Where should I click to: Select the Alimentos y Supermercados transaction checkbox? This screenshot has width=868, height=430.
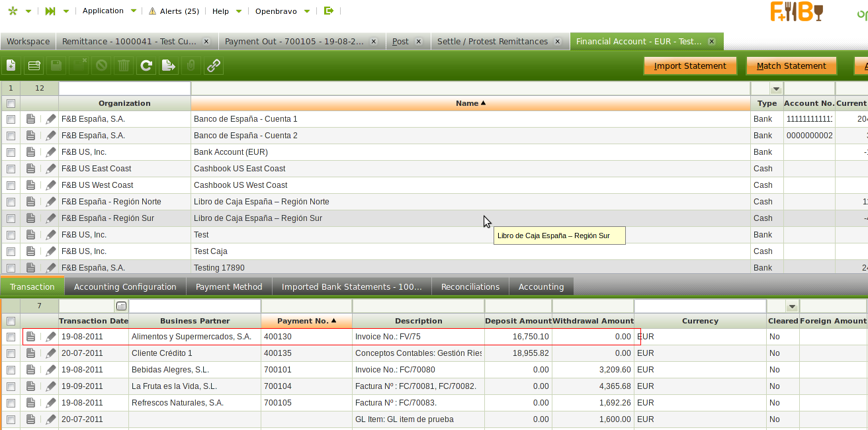11,337
